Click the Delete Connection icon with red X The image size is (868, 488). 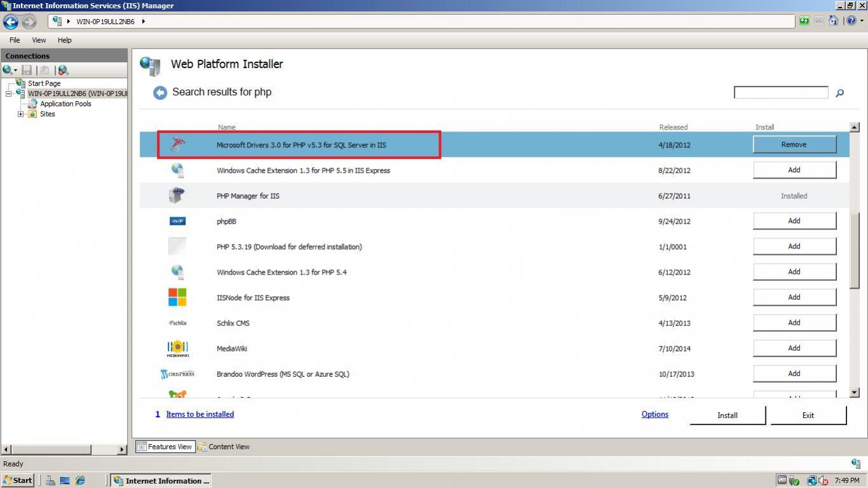[x=62, y=70]
